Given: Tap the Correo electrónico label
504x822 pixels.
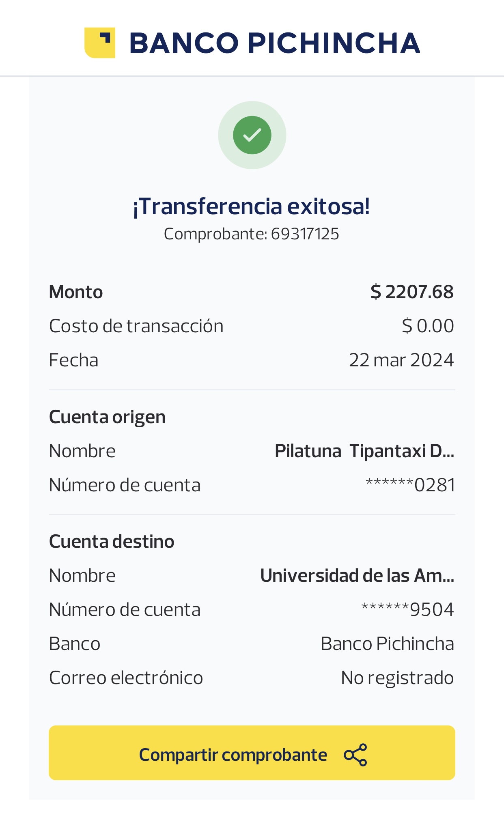Looking at the screenshot, I should click(126, 678).
